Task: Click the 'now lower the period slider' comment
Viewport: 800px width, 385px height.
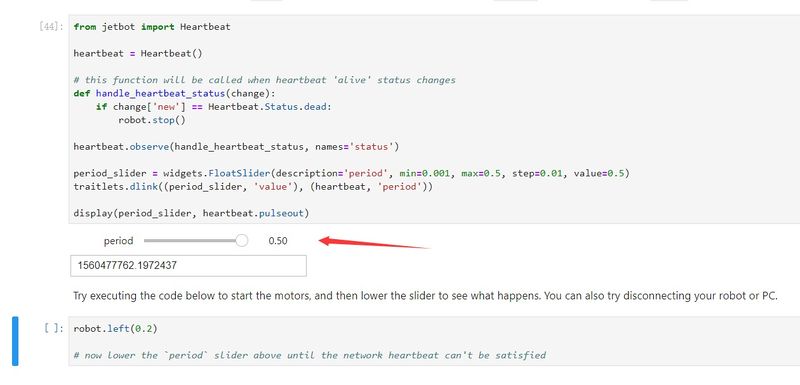Action: coord(310,355)
